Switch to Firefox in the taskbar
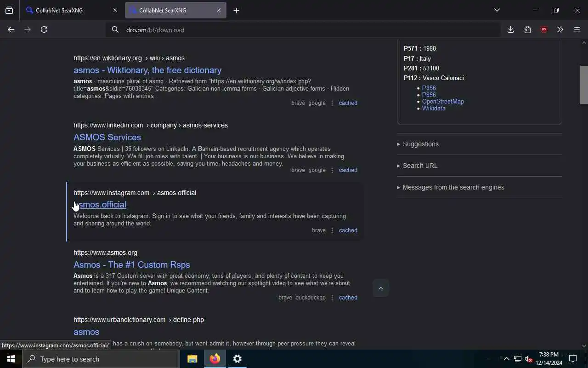Screen dimensions: 588x368 215,359
